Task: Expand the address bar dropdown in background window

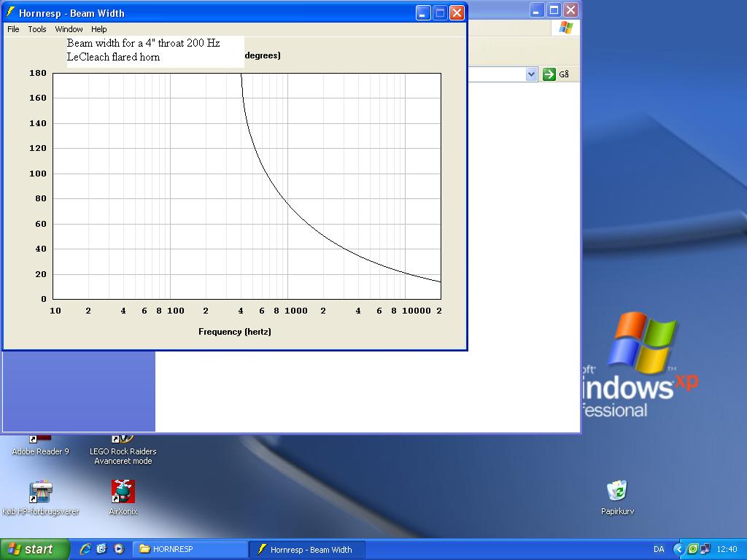Action: (x=532, y=74)
